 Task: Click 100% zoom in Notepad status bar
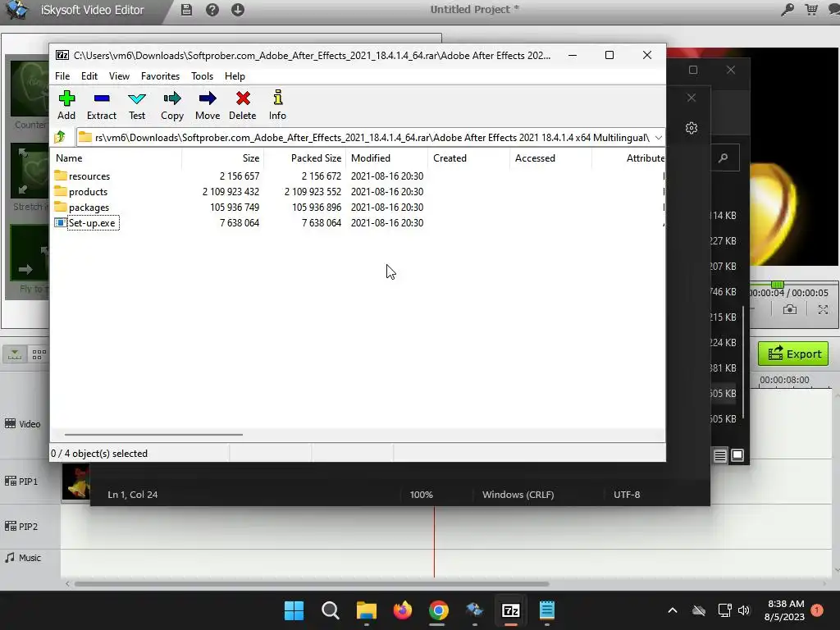click(421, 495)
